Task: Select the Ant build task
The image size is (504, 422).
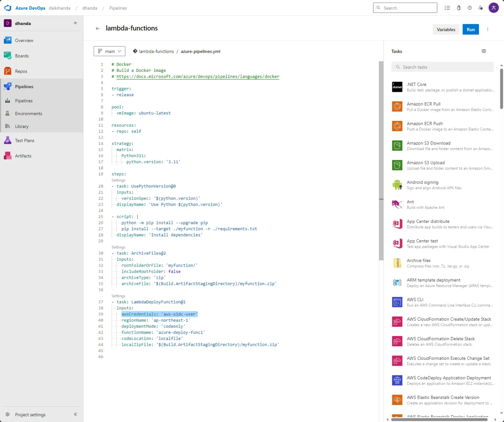Action: 443,204
